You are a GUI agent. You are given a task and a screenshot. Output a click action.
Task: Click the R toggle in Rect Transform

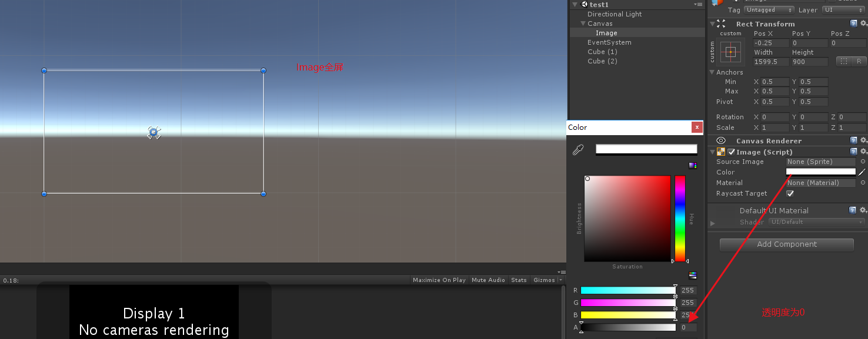point(860,61)
